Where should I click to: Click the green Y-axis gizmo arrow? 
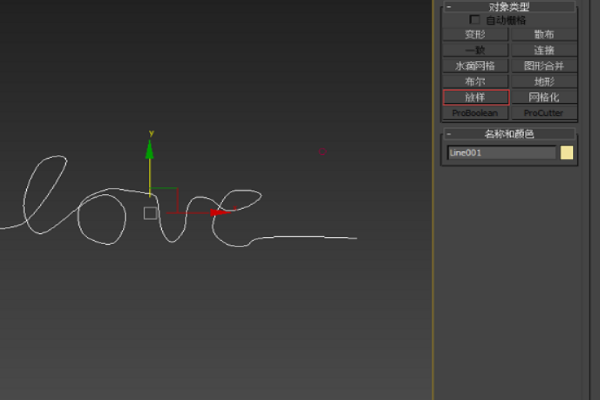click(x=150, y=149)
